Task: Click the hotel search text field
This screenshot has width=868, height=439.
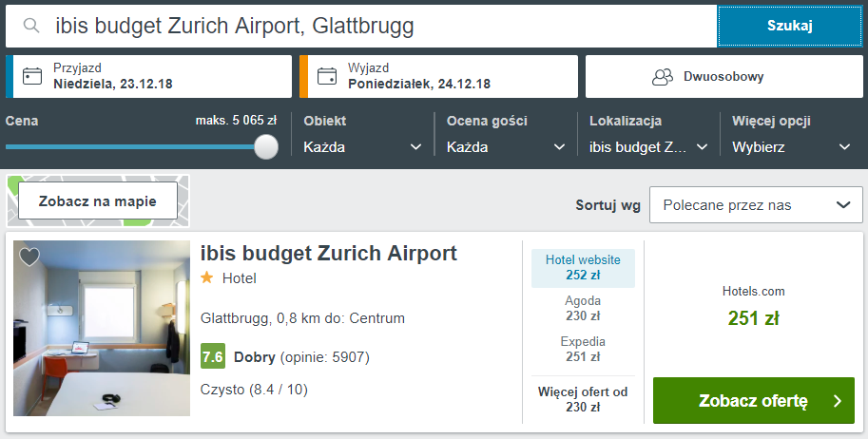Action: click(x=380, y=27)
